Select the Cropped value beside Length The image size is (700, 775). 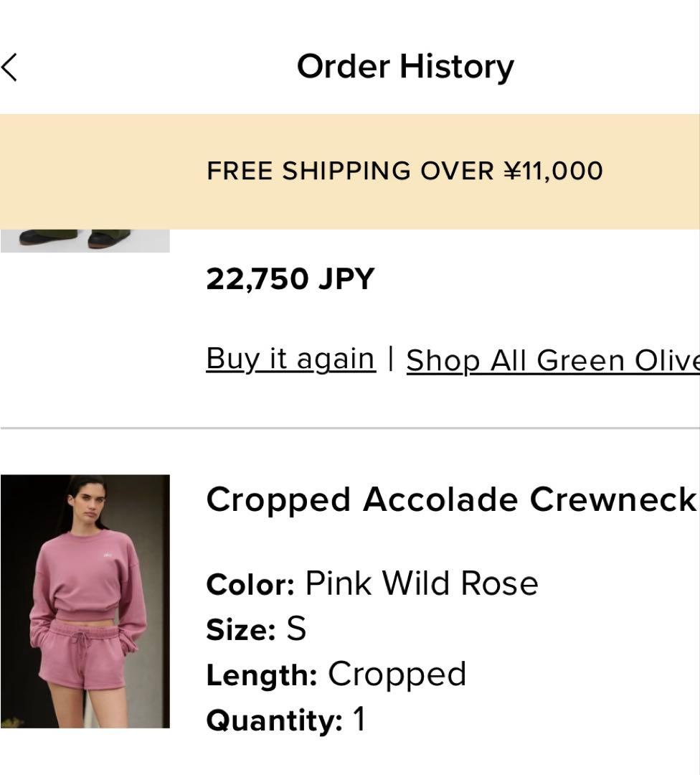tap(397, 675)
